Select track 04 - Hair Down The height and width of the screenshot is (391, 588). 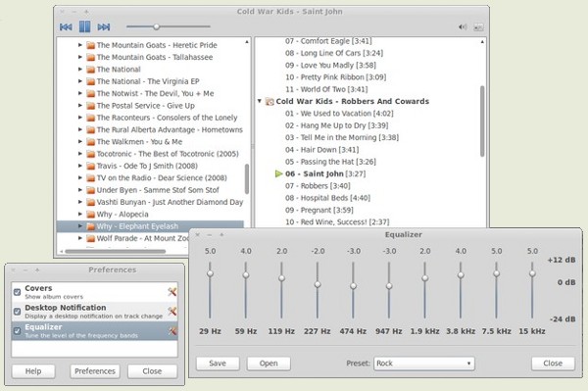pos(321,150)
